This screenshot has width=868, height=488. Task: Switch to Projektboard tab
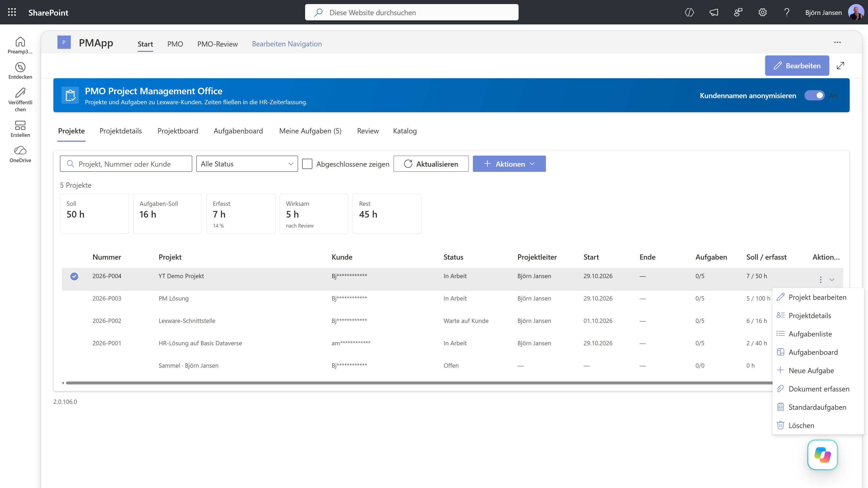click(178, 131)
